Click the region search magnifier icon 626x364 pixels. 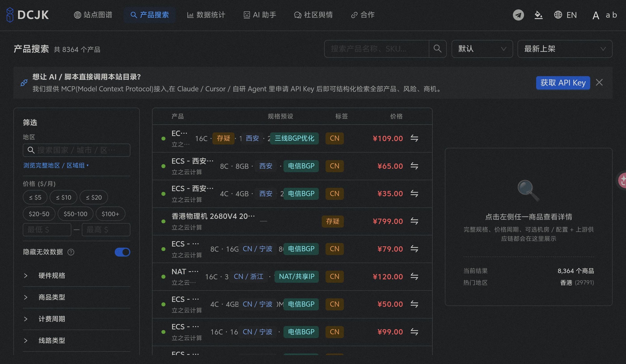pyautogui.click(x=31, y=150)
